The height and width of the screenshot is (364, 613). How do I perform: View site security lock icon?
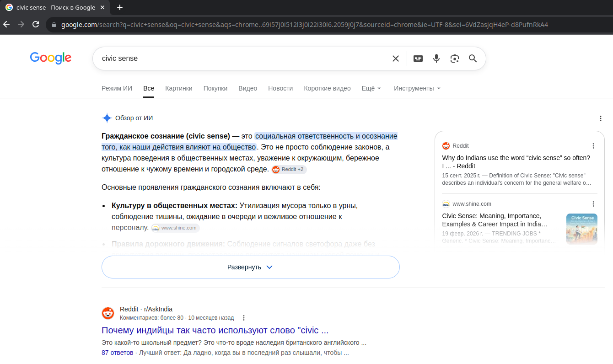tap(54, 24)
